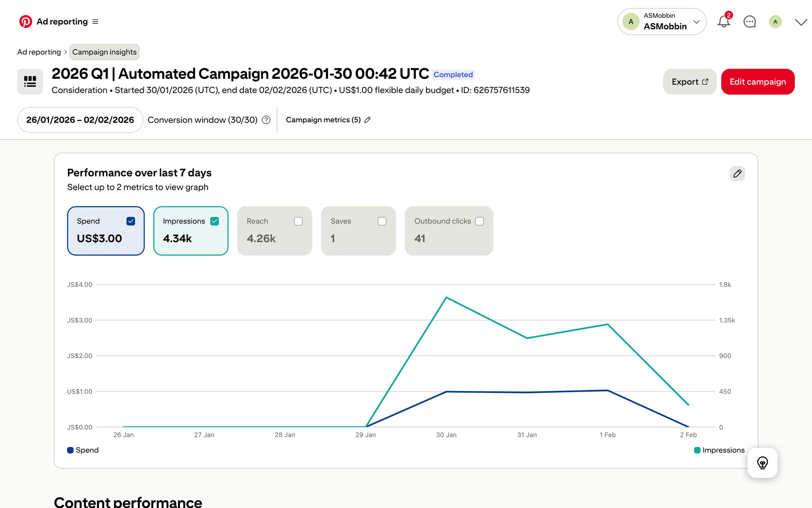
Task: Click the performance graph pencil edit icon
Action: (x=737, y=174)
